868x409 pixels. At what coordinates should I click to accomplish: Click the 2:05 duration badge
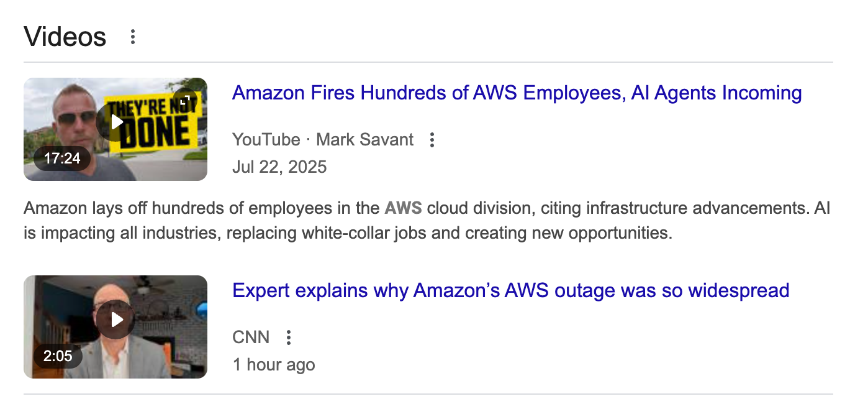click(x=58, y=356)
